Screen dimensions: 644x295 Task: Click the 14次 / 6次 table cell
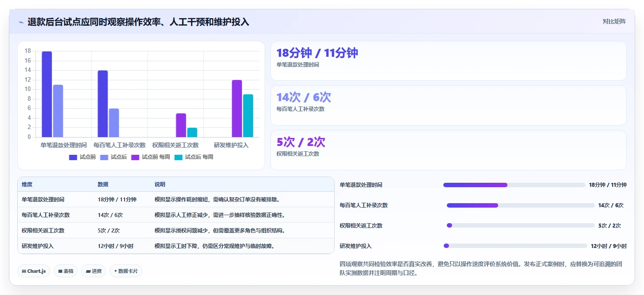(110, 215)
